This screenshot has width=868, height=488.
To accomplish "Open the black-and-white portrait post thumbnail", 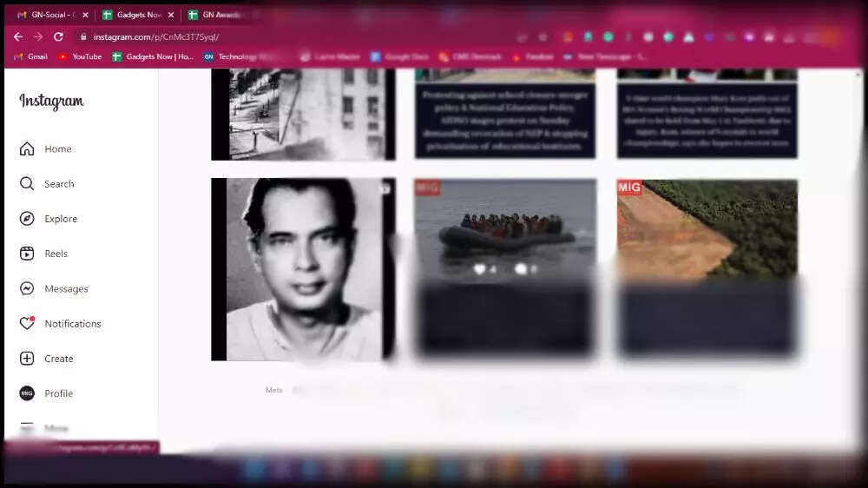I will point(303,269).
